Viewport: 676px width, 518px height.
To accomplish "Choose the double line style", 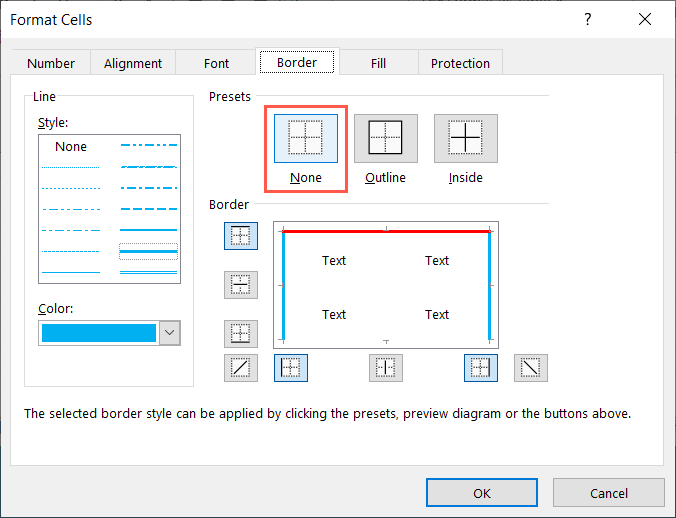I will point(149,272).
